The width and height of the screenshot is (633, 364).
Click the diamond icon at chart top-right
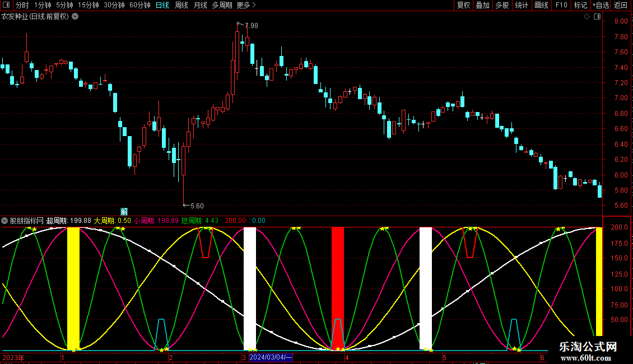587,17
